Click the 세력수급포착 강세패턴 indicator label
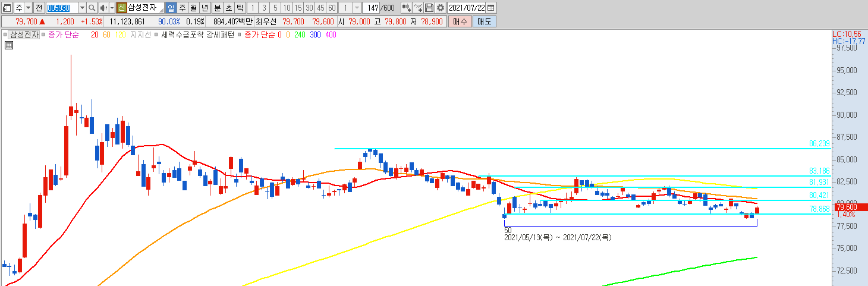The width and height of the screenshot is (868, 286). point(198,35)
